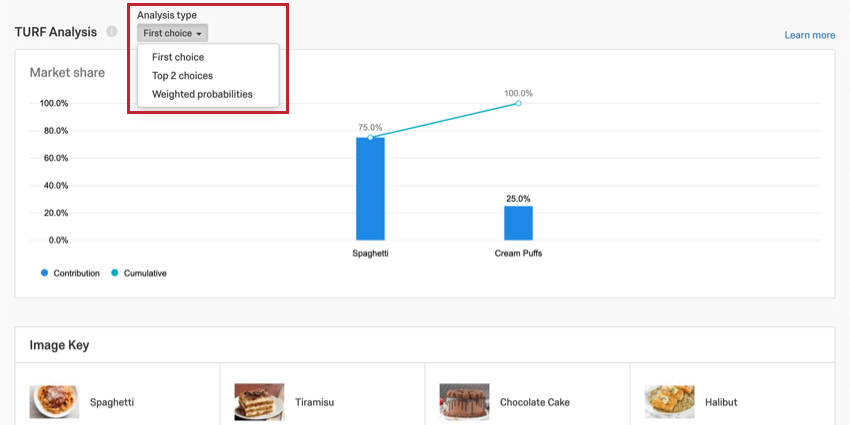
Task: Click the Image Key heading
Action: [59, 345]
